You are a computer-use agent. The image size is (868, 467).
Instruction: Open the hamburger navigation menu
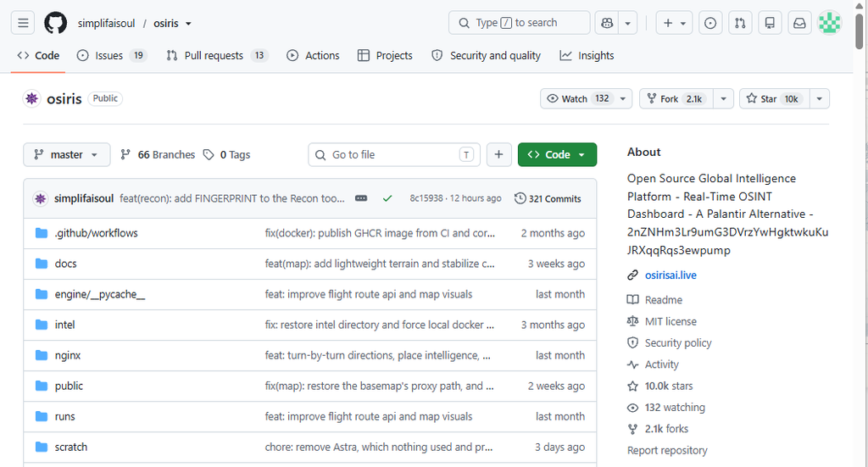[x=23, y=23]
